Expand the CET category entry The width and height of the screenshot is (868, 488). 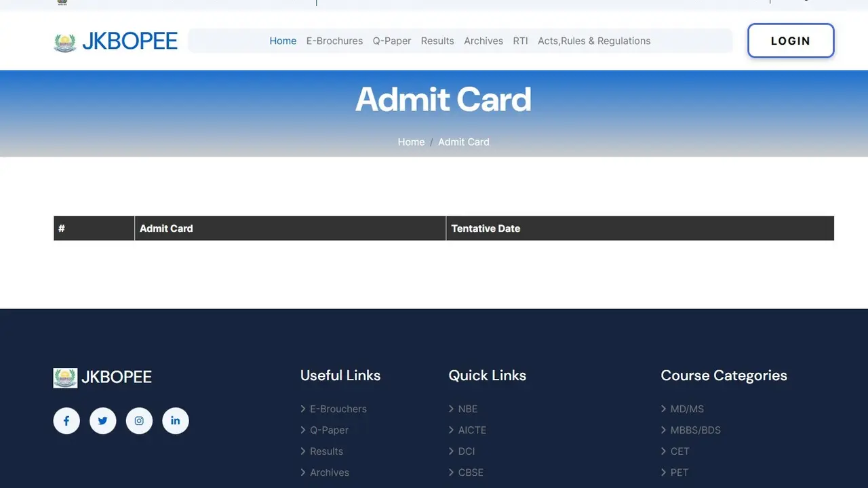pyautogui.click(x=679, y=451)
